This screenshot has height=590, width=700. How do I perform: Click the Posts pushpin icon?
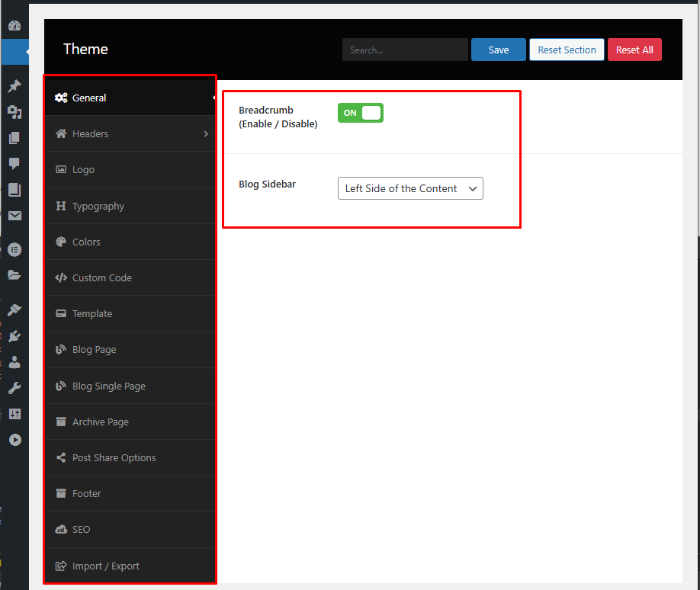(x=14, y=87)
